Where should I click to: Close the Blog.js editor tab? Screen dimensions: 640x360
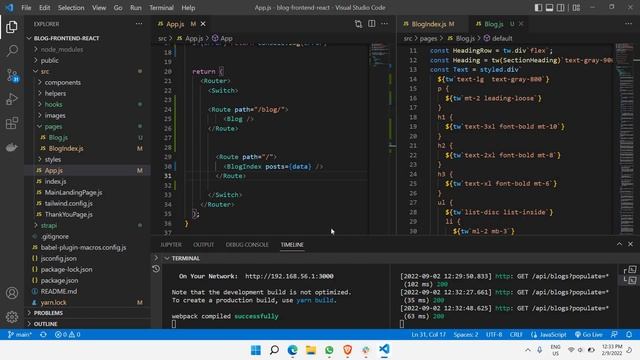[521, 24]
